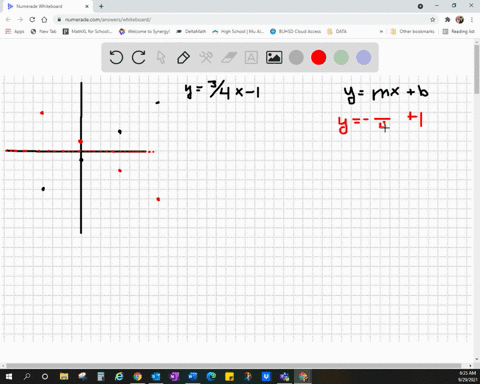Open the Apps bookmark shortcut

pyautogui.click(x=15, y=31)
